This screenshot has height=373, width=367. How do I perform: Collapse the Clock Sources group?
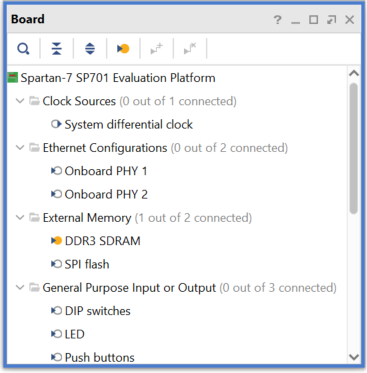pos(20,101)
